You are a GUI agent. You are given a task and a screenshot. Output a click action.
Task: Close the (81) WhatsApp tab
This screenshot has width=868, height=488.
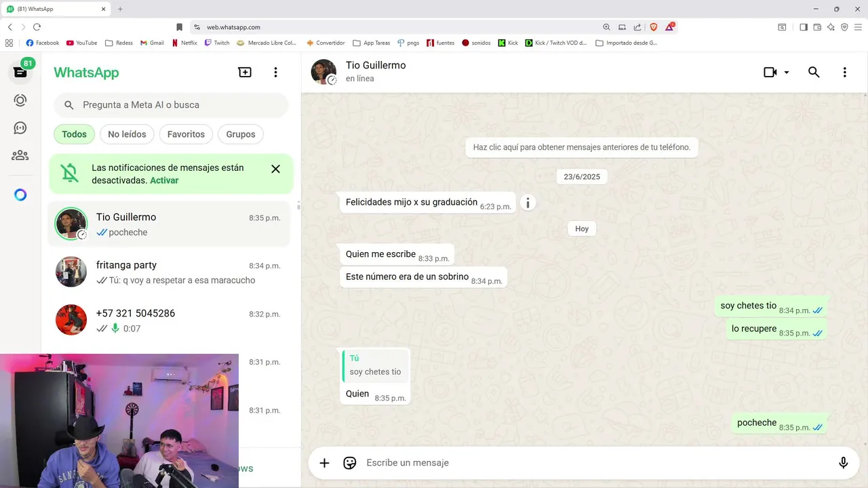pos(103,9)
